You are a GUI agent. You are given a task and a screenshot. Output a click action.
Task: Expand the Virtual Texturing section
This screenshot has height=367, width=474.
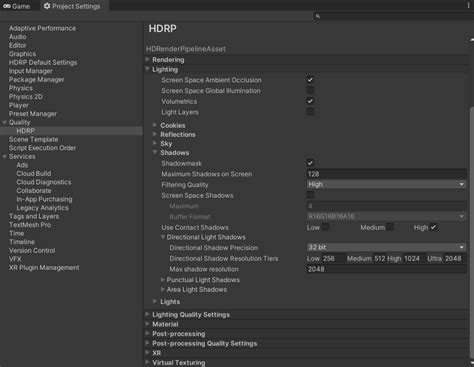tap(147, 362)
